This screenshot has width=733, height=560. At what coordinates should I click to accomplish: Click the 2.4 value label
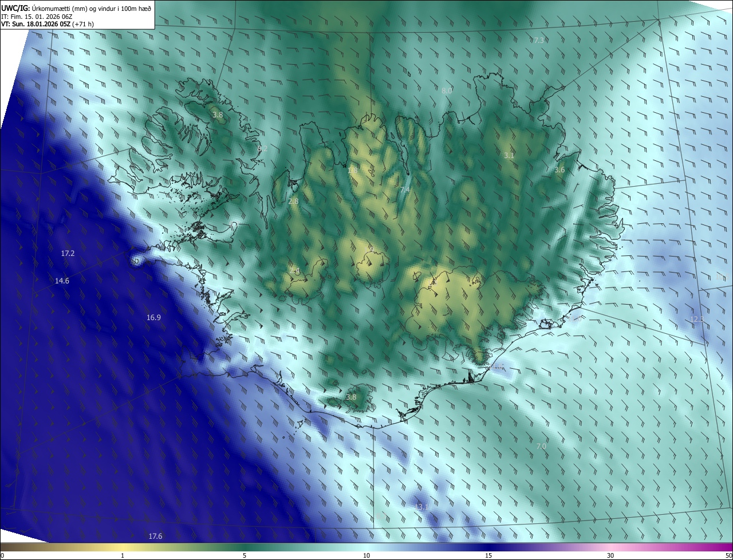point(294,271)
